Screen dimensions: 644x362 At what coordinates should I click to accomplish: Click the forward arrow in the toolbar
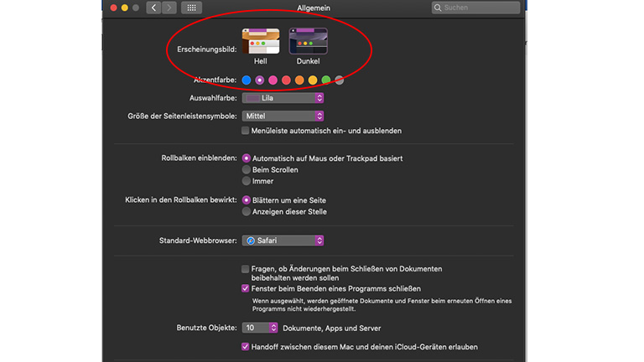[169, 8]
